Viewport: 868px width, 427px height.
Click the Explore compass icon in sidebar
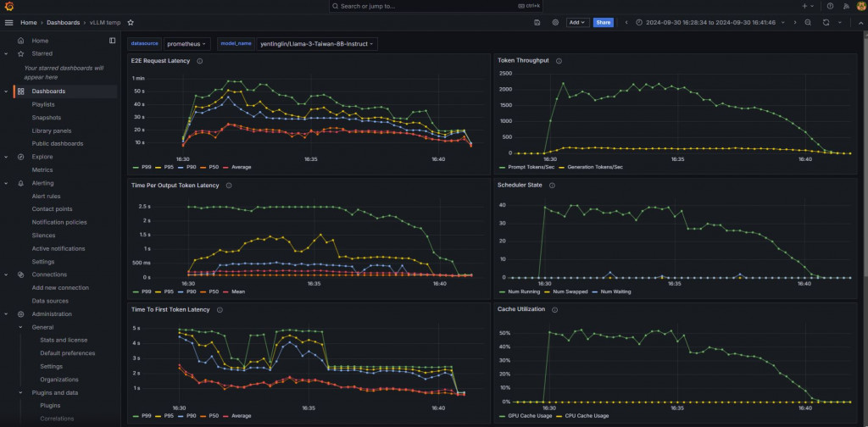pyautogui.click(x=20, y=157)
